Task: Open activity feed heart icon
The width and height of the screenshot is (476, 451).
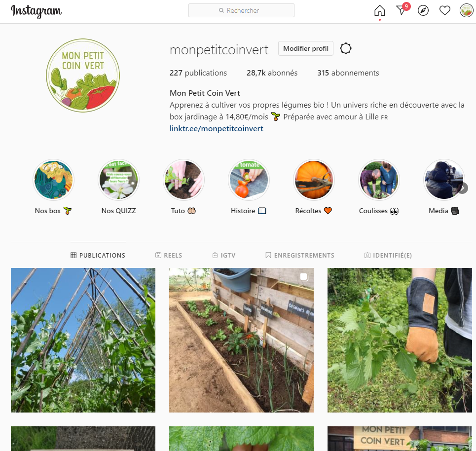Action: click(445, 11)
